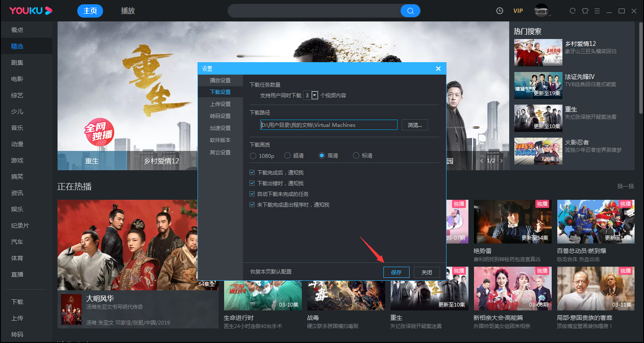
Task: Click the VIP icon in the title bar
Action: click(518, 11)
